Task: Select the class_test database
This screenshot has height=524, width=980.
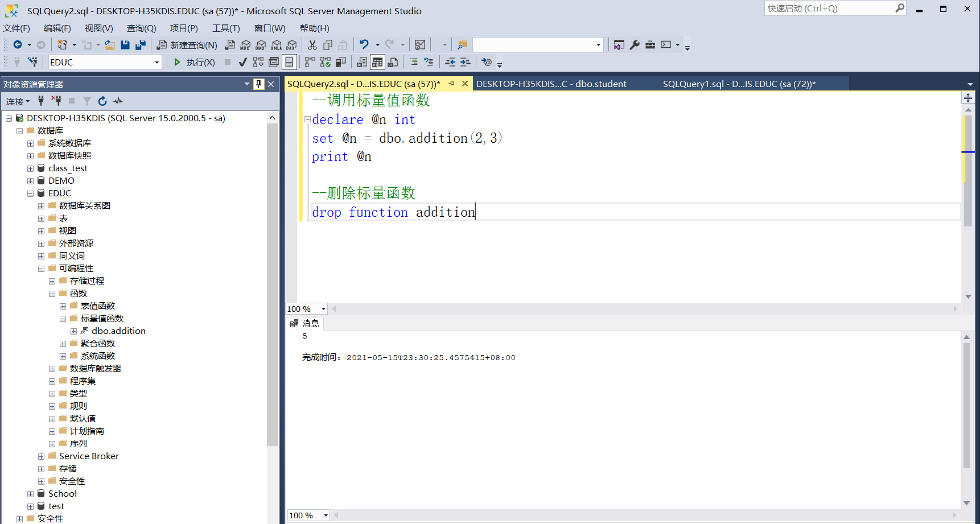Action: tap(68, 168)
